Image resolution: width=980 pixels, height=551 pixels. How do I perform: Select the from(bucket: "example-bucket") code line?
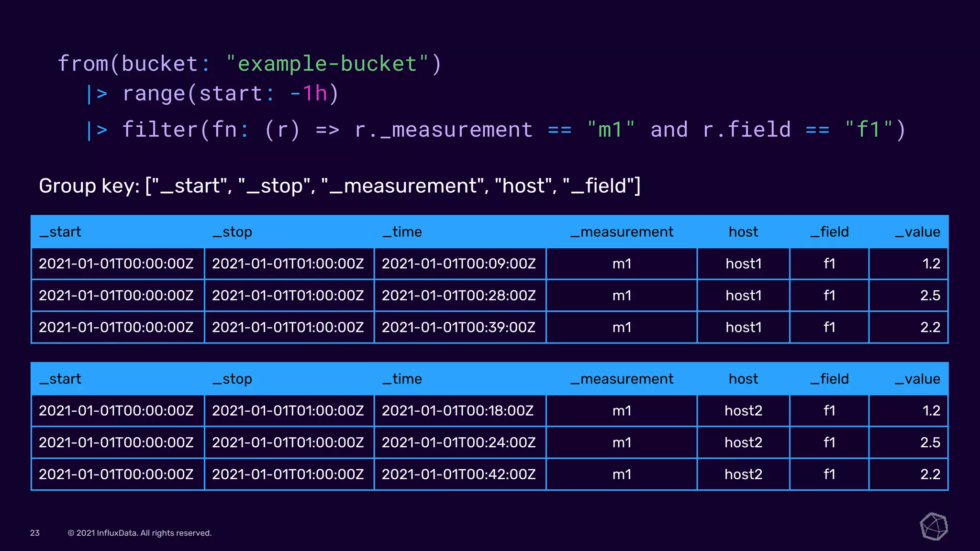click(250, 64)
